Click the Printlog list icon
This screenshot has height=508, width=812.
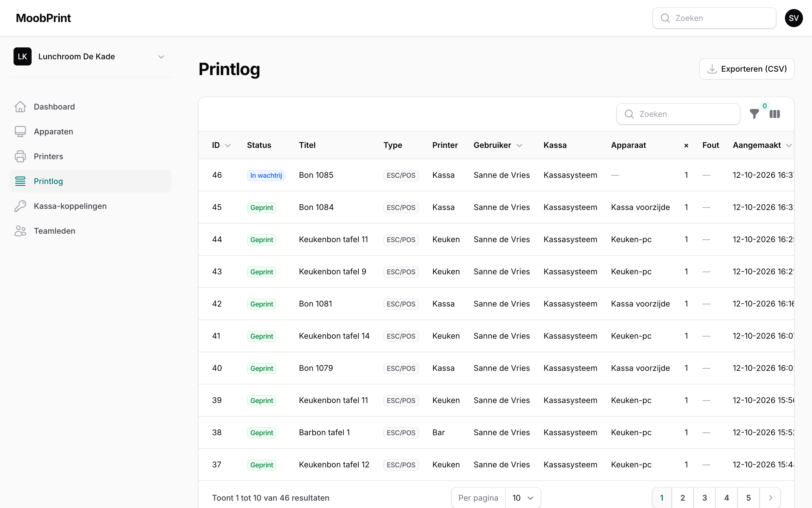[20, 181]
